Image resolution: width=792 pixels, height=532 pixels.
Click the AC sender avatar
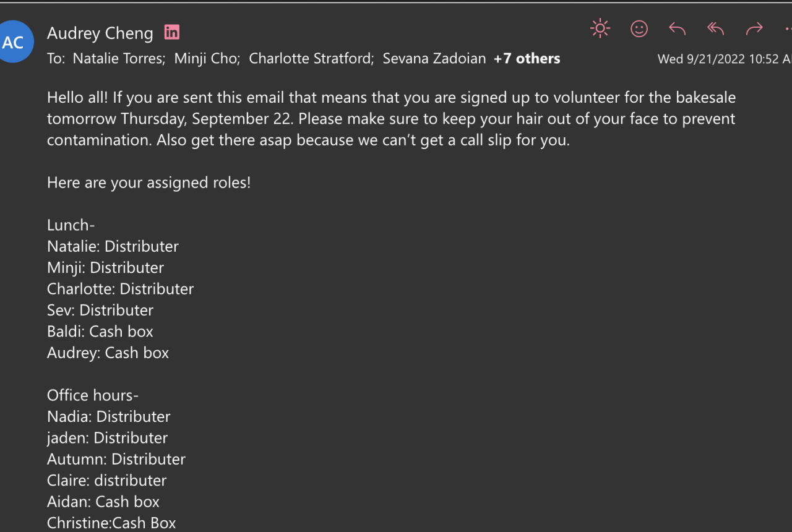(x=14, y=42)
